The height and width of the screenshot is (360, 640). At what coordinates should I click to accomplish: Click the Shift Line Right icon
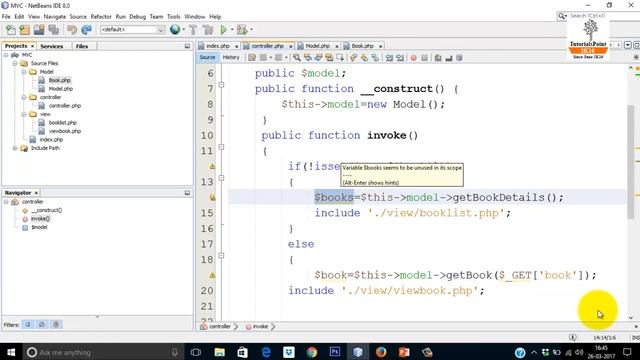pyautogui.click(x=400, y=58)
